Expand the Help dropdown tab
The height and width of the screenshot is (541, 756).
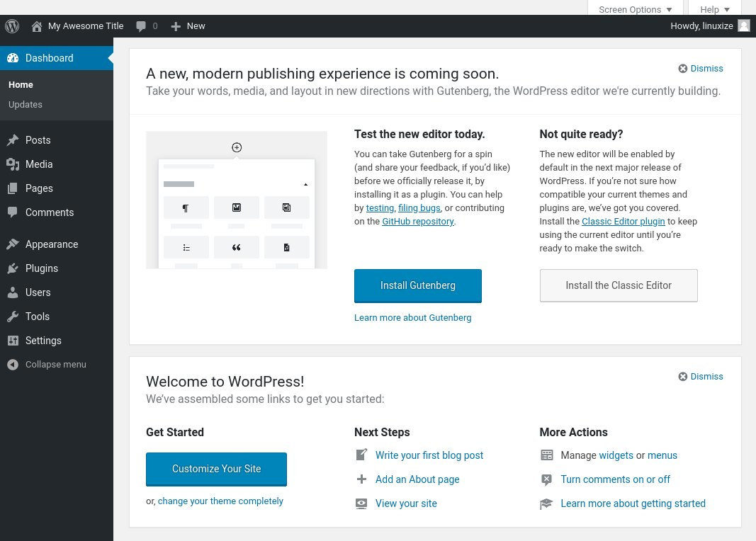tap(714, 9)
